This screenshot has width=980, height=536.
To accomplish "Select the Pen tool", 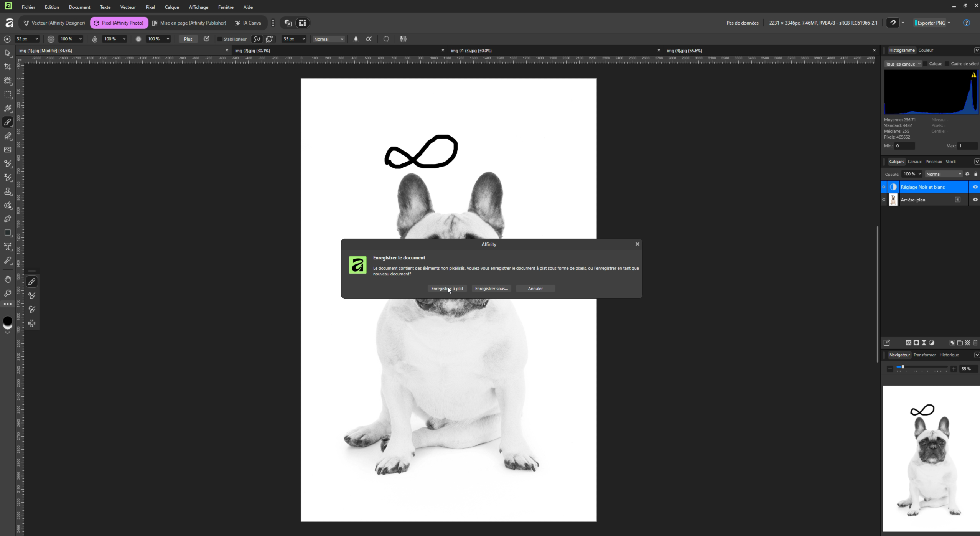I will point(8,219).
